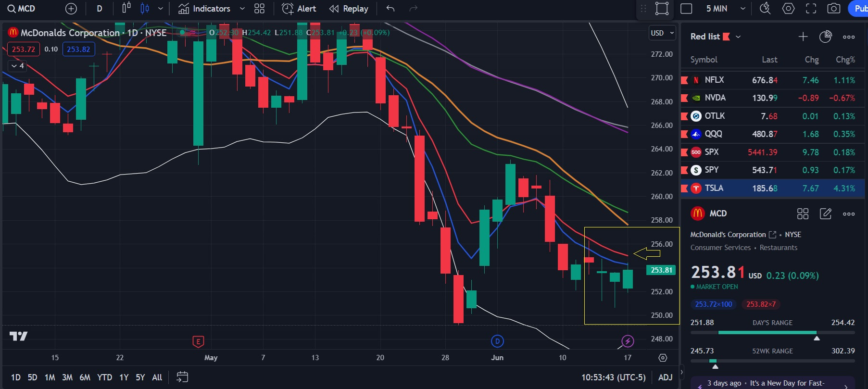Open the MCD symbol search
The height and width of the screenshot is (389, 868).
[x=22, y=9]
